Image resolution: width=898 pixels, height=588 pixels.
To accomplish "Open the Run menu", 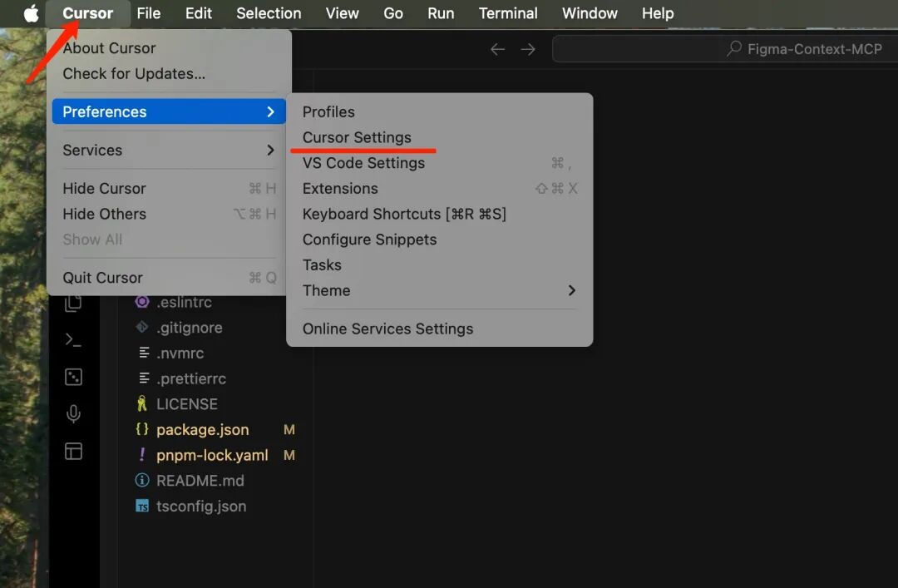I will [x=441, y=13].
